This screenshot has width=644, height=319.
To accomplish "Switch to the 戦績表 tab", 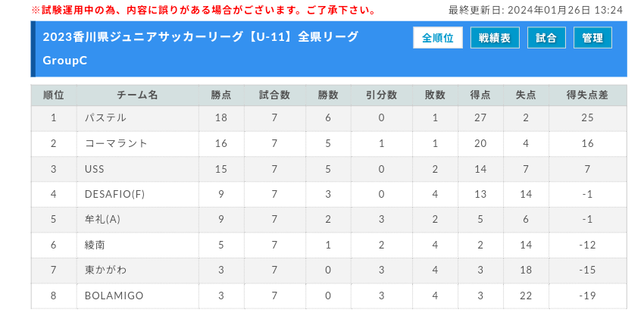I will click(495, 38).
